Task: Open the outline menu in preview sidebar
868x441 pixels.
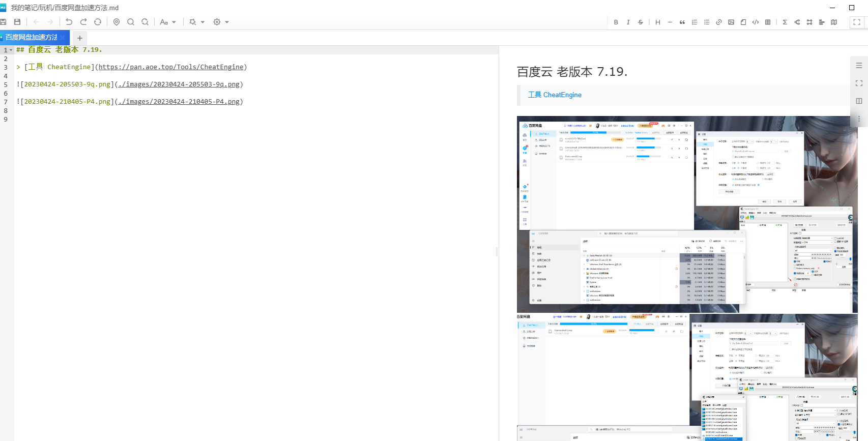Action: coord(859,65)
